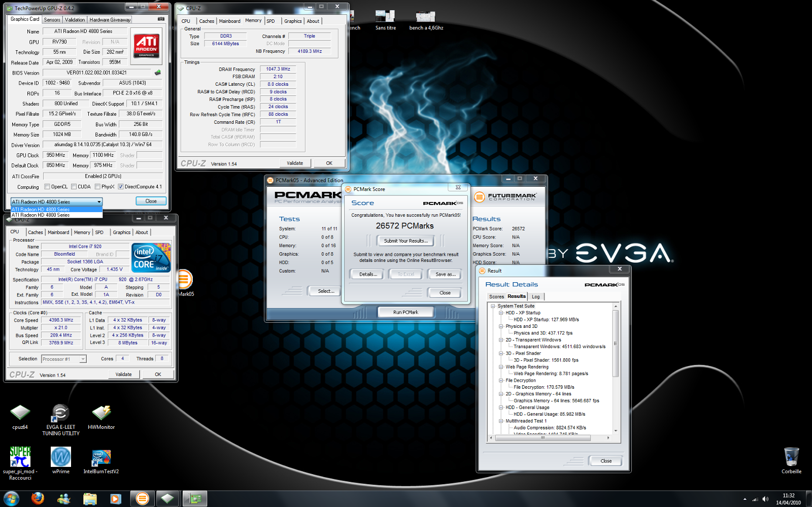Click OK in the upper CPU-Z Memory window

pyautogui.click(x=329, y=163)
